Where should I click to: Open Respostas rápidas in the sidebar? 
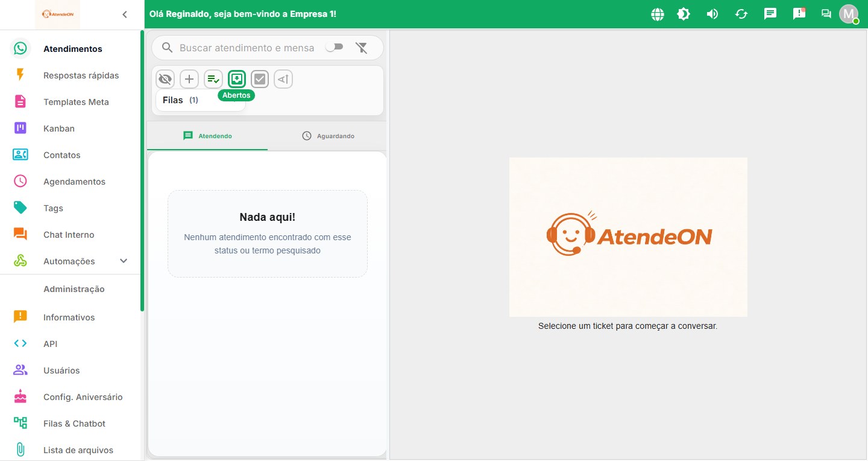click(x=71, y=75)
